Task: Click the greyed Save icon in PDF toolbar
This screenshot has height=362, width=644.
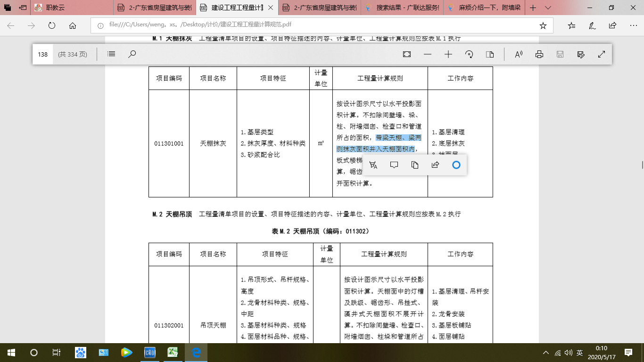Action: pos(560,54)
